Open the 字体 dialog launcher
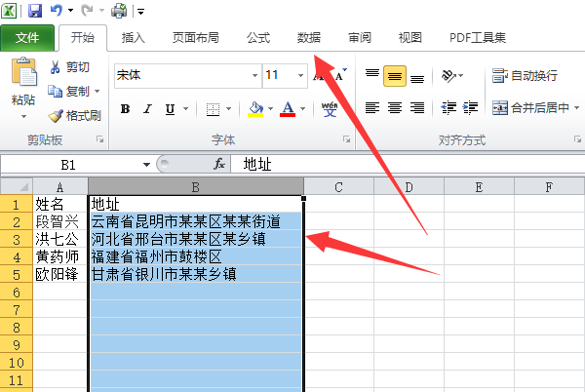The image size is (585, 392). [346, 139]
